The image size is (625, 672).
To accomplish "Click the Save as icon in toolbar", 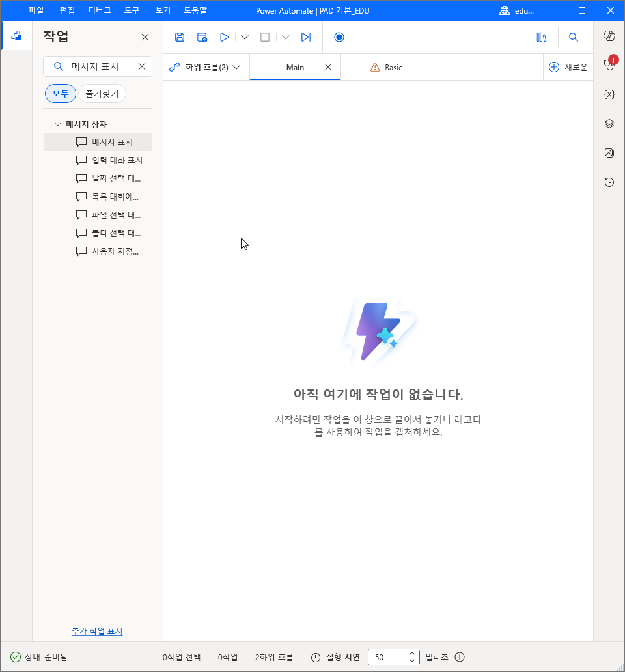I will (202, 37).
